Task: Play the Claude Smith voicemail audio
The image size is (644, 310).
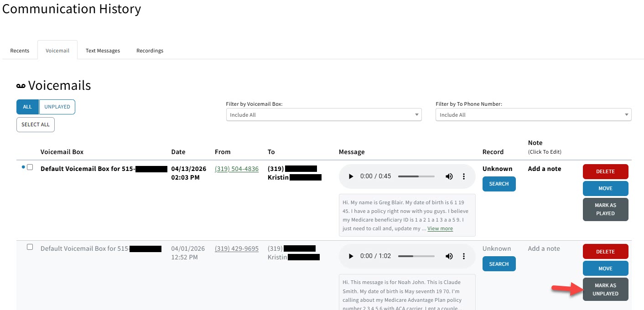Action: [351, 256]
